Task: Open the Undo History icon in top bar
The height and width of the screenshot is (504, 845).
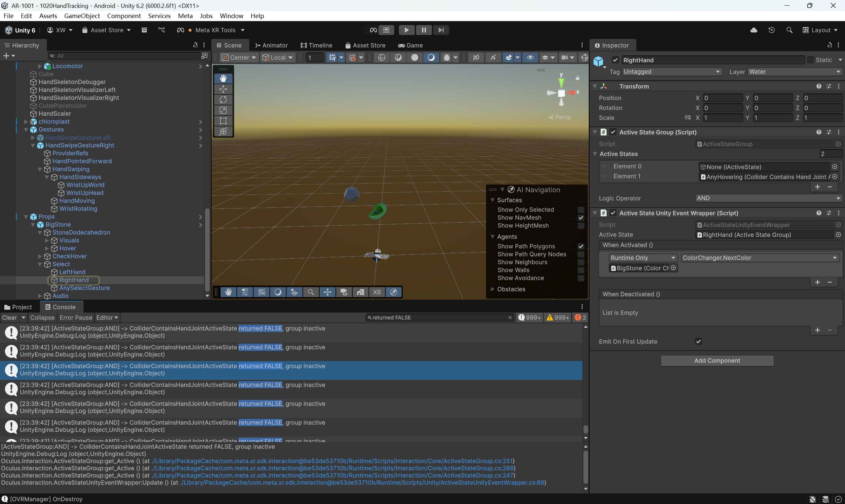Action: click(772, 30)
